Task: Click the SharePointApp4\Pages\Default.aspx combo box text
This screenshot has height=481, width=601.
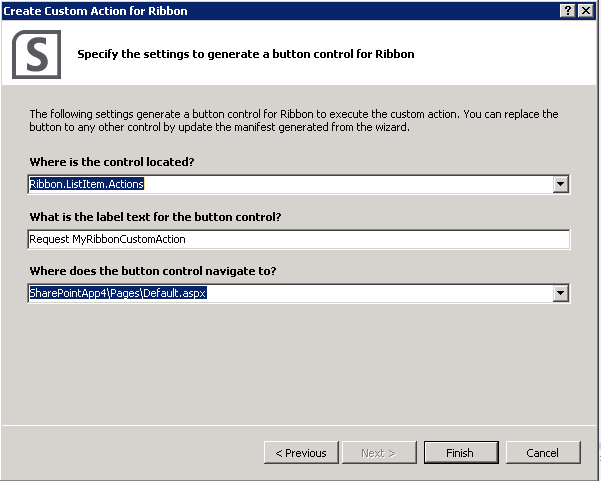Action: click(118, 293)
